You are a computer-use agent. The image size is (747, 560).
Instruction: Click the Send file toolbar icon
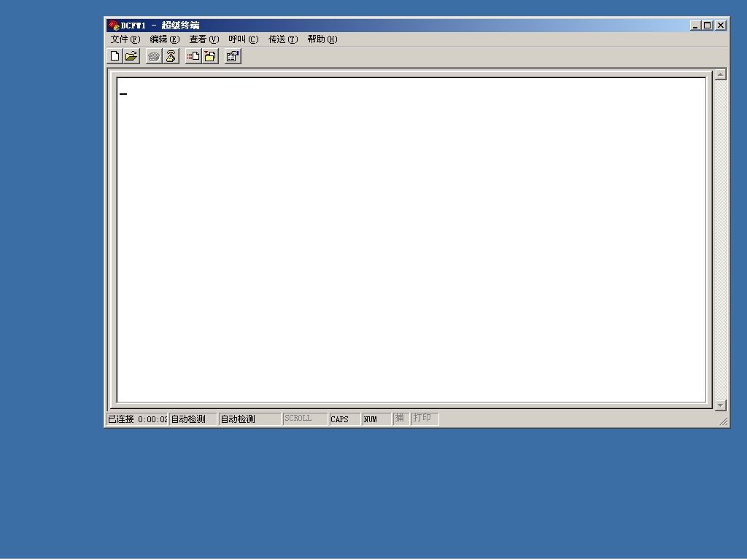coord(193,56)
